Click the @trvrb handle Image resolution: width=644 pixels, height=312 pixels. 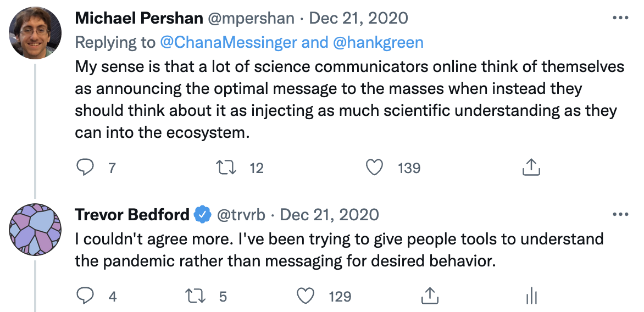[x=242, y=214]
